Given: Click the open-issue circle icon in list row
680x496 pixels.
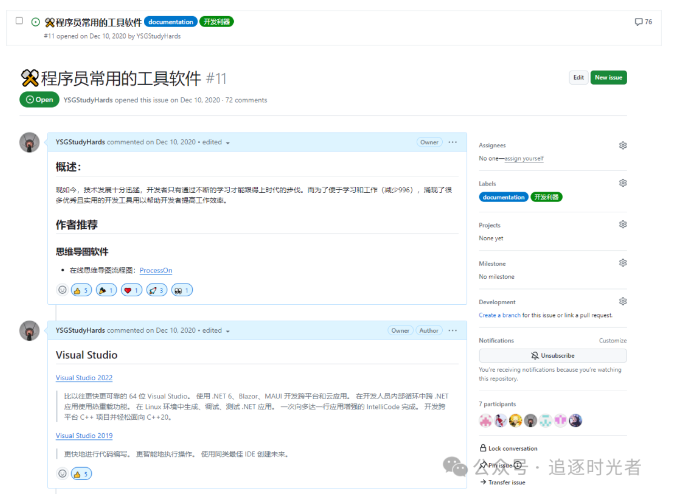Looking at the screenshot, I should pos(36,22).
